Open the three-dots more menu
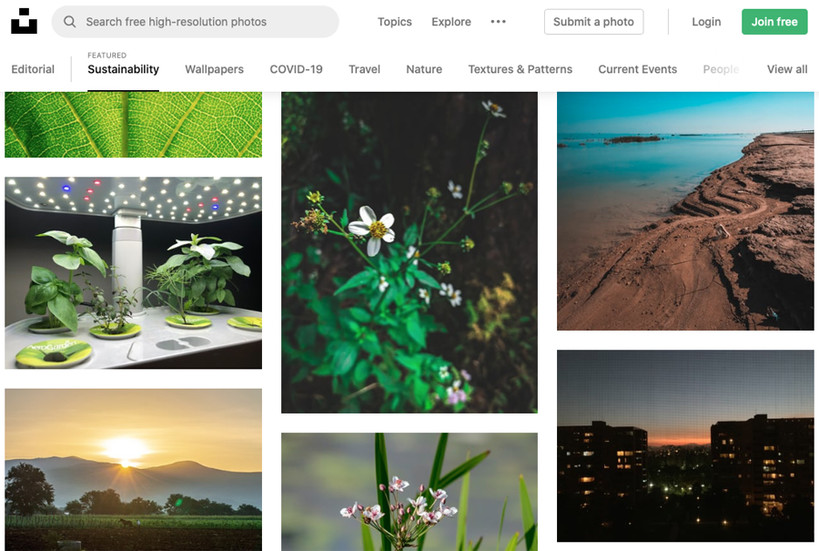The height and width of the screenshot is (551, 819). point(498,21)
